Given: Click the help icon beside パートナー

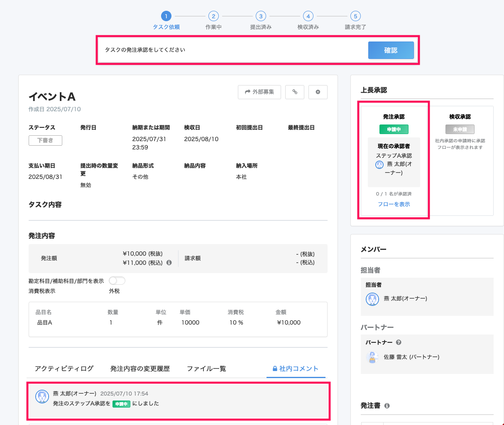Looking at the screenshot, I should (399, 342).
